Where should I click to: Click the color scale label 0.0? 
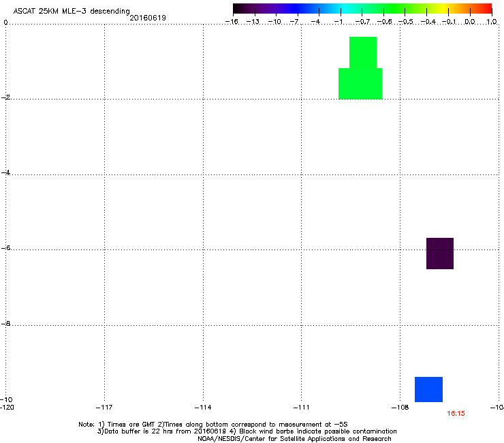pos(470,22)
